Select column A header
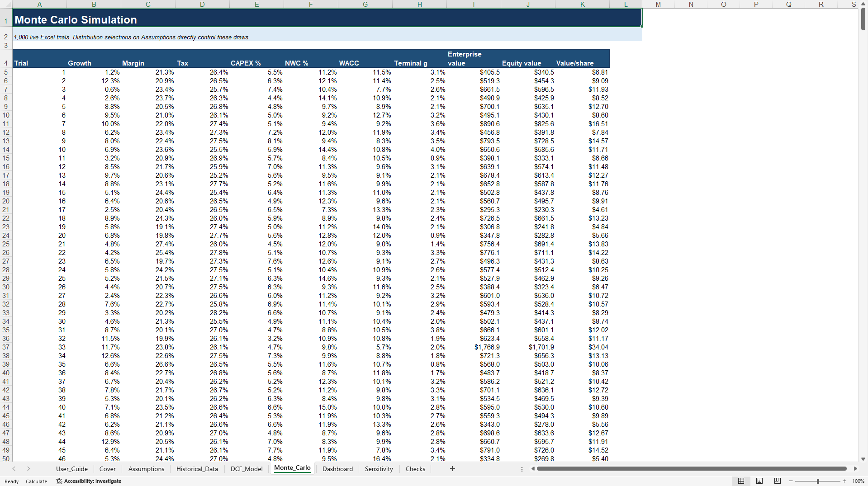This screenshot has width=868, height=486. click(39, 4)
